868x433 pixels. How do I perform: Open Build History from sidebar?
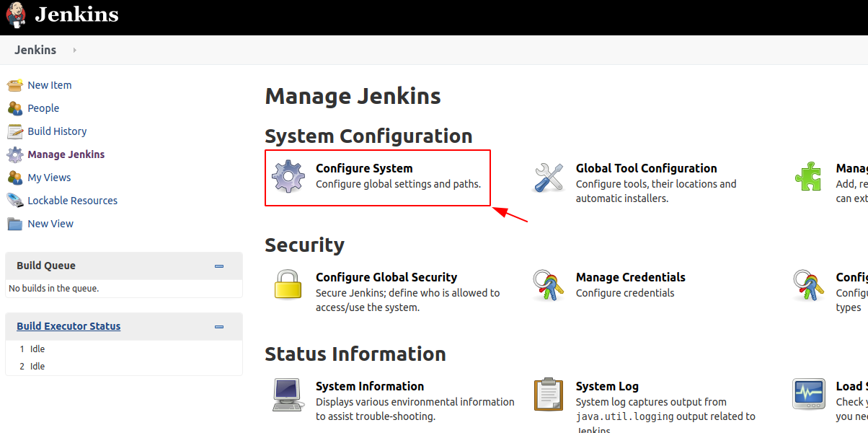pos(57,131)
